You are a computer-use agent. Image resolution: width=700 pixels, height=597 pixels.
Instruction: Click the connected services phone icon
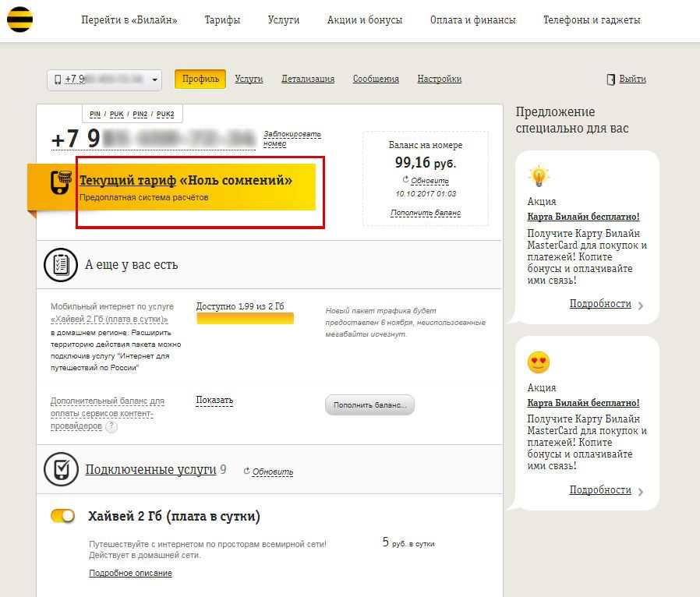pos(60,469)
